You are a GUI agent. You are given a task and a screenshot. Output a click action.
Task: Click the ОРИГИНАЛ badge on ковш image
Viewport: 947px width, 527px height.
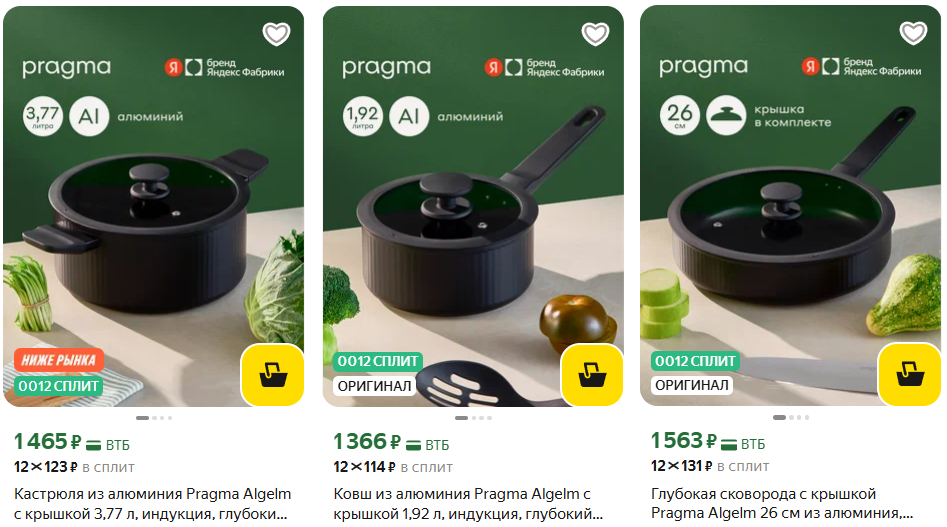(374, 386)
